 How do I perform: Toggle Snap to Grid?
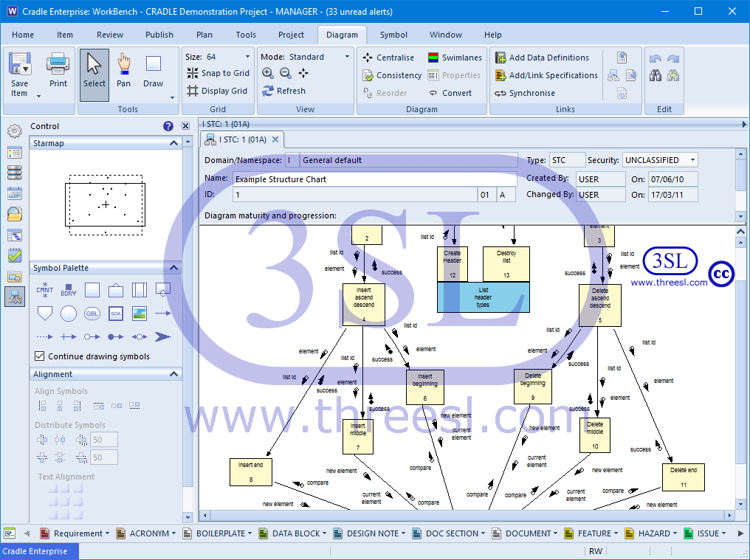(218, 73)
